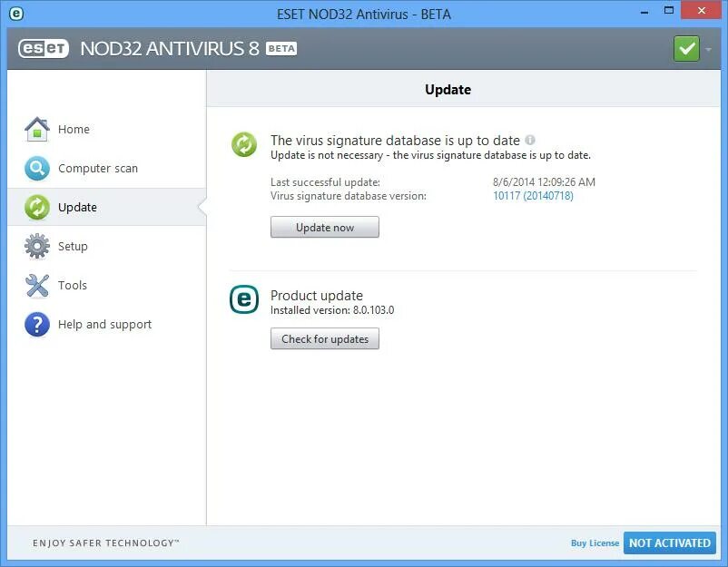The height and width of the screenshot is (567, 728).
Task: Click 'Last successful update:' label
Action: (x=325, y=181)
